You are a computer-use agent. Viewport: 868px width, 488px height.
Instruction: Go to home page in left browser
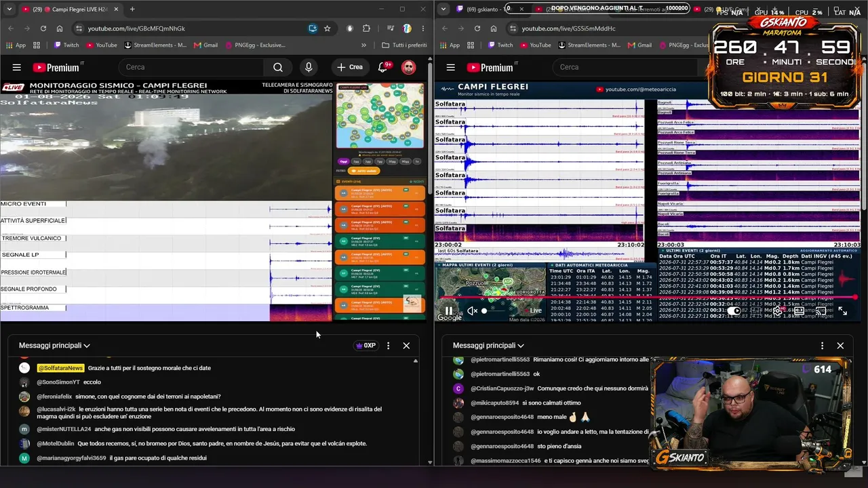[60, 28]
